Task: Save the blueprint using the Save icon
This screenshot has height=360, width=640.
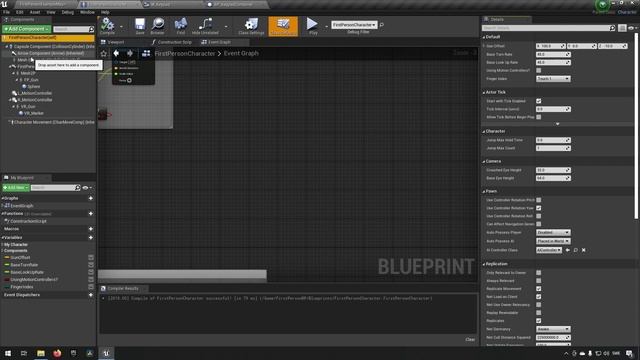Action: 140,25
